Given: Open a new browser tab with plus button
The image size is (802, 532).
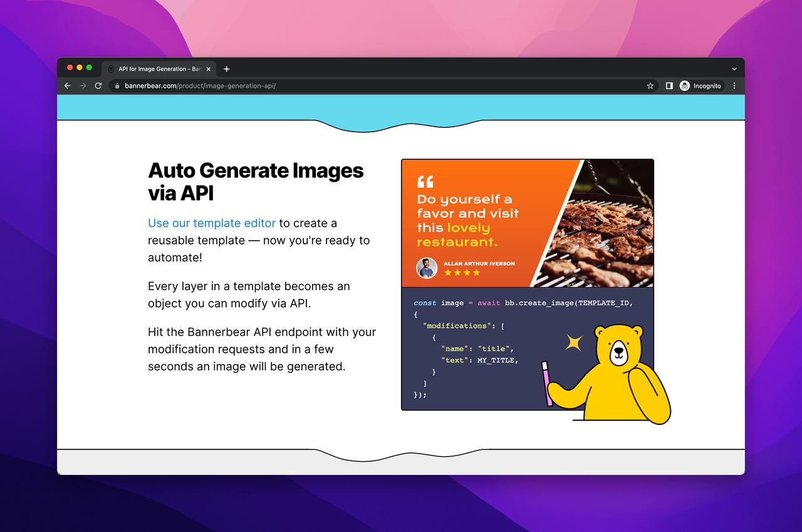Looking at the screenshot, I should tap(227, 69).
